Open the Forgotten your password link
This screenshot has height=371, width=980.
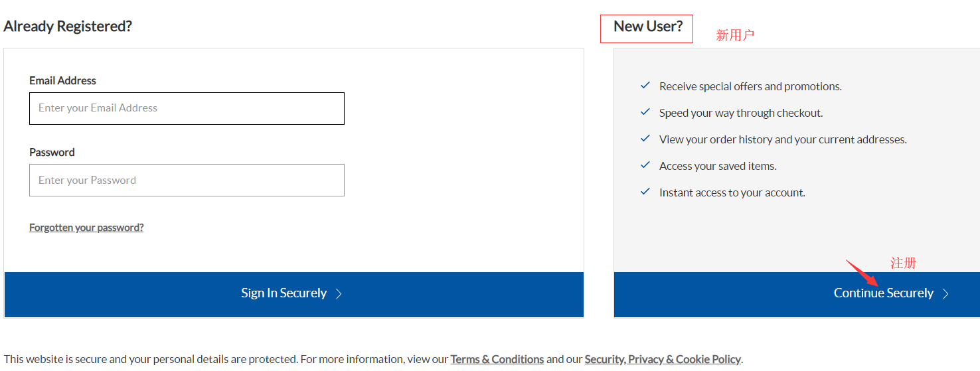(86, 228)
